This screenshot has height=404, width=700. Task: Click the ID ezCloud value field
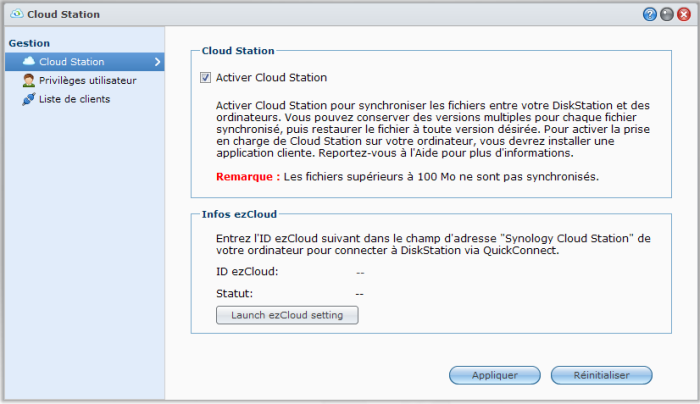coord(359,271)
